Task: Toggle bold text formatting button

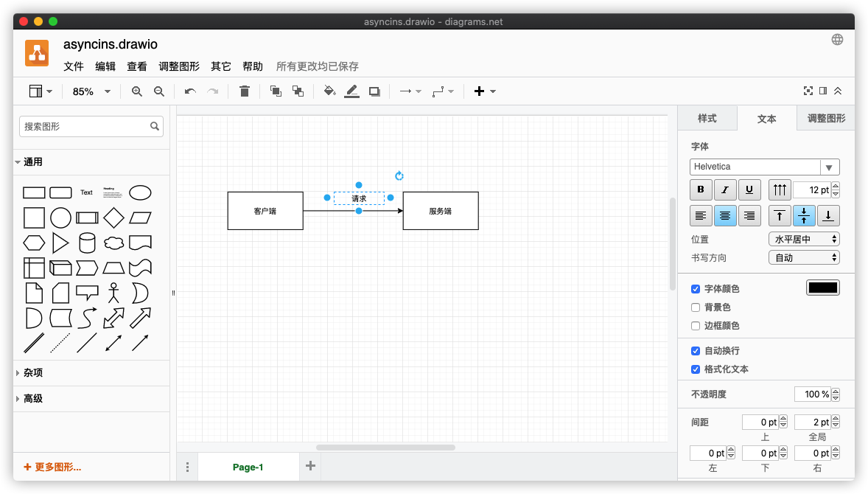Action: point(701,190)
